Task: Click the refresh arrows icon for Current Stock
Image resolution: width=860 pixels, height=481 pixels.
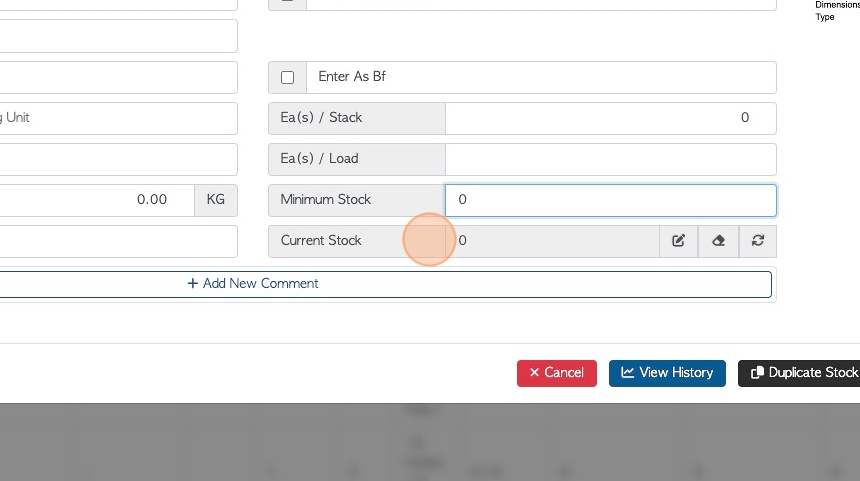Action: tap(758, 241)
